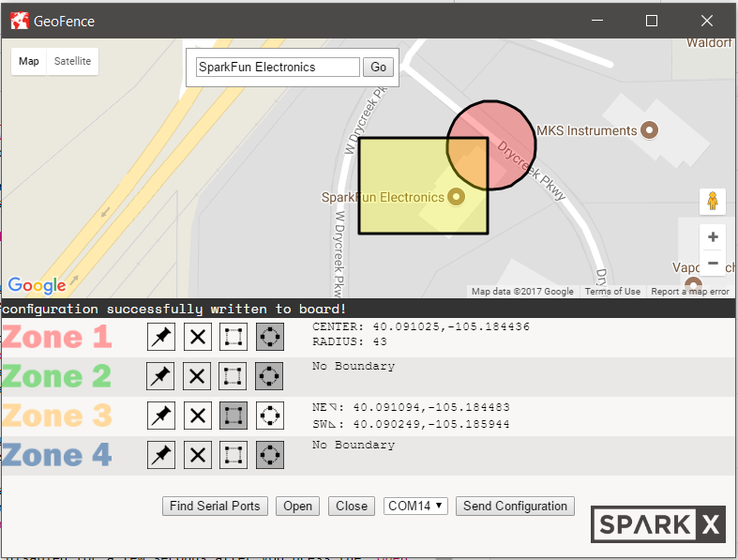Select circle shape tool for Zone 1
Image resolution: width=738 pixels, height=560 pixels.
(x=270, y=337)
